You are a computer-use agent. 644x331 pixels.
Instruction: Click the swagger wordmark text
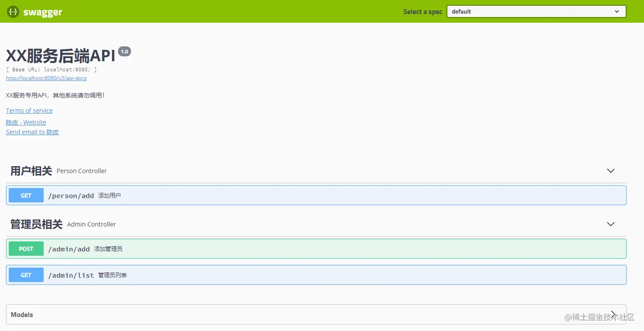click(43, 12)
